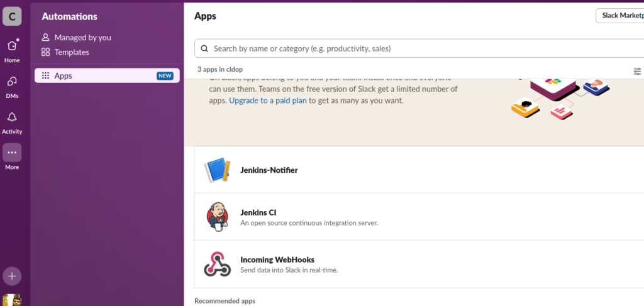Screen dimensions: 644x306
Task: Click 'An open source continuous integration server.' text
Action: [309, 223]
